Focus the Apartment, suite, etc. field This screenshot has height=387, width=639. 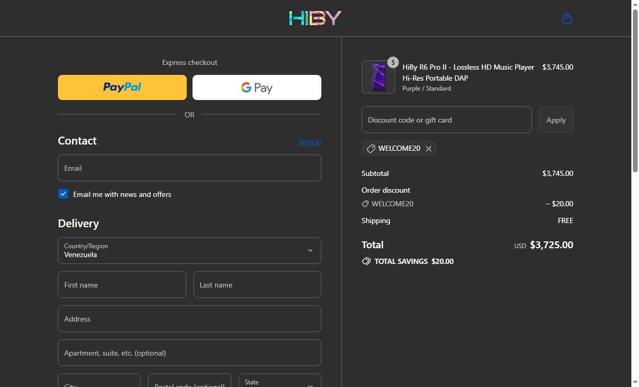[x=189, y=353]
